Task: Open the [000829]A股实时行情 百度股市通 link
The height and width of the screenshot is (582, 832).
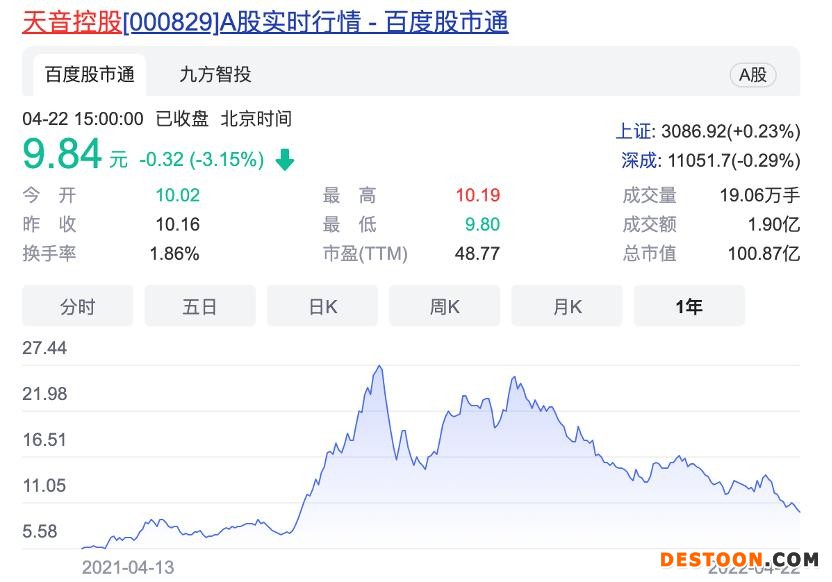Action: coord(315,22)
